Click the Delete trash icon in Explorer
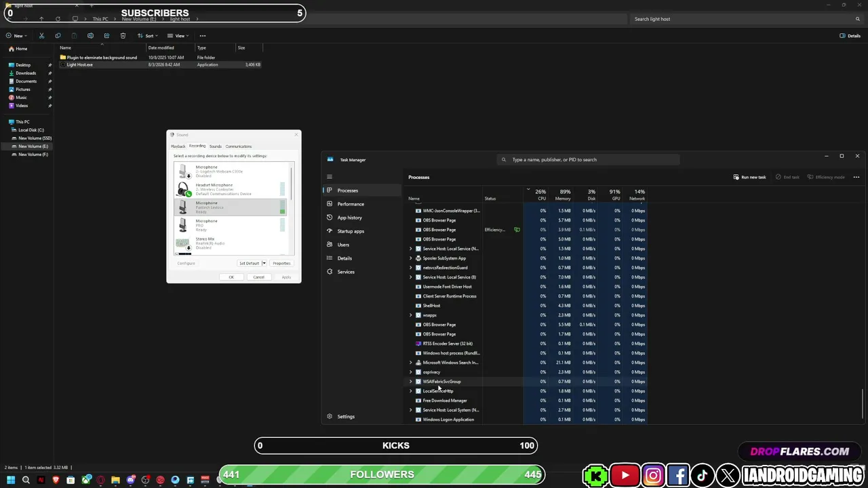This screenshot has height=488, width=868. [x=123, y=36]
